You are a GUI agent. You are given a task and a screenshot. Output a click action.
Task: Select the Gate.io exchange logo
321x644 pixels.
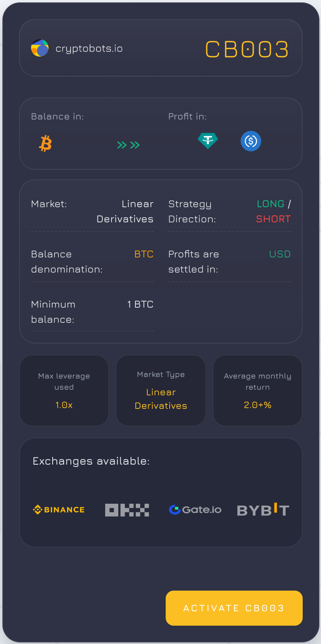195,510
